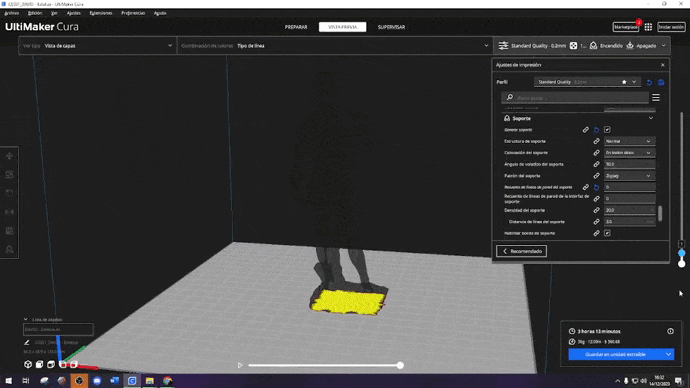Select the Rotate tool in left toolbar

click(x=9, y=193)
